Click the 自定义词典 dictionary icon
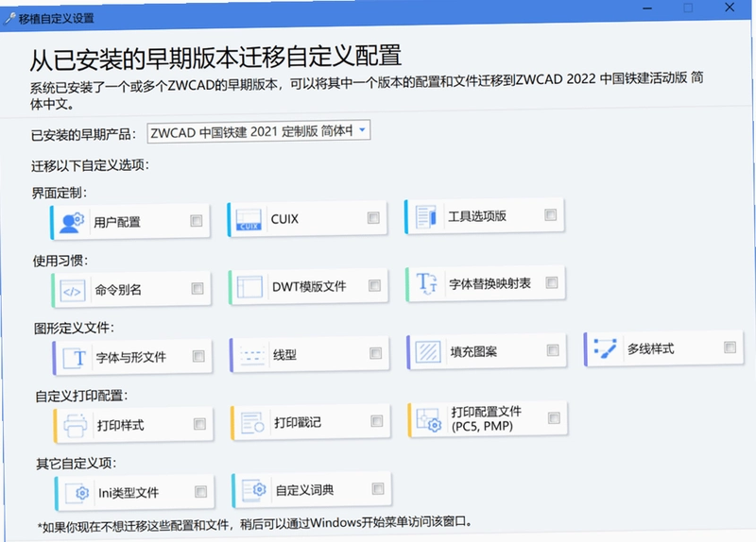 click(254, 490)
